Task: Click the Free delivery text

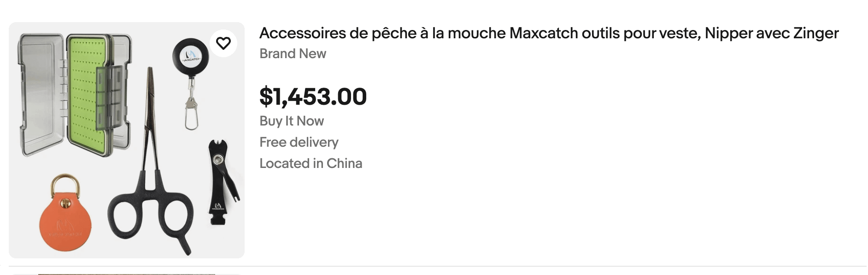Action: [x=299, y=142]
